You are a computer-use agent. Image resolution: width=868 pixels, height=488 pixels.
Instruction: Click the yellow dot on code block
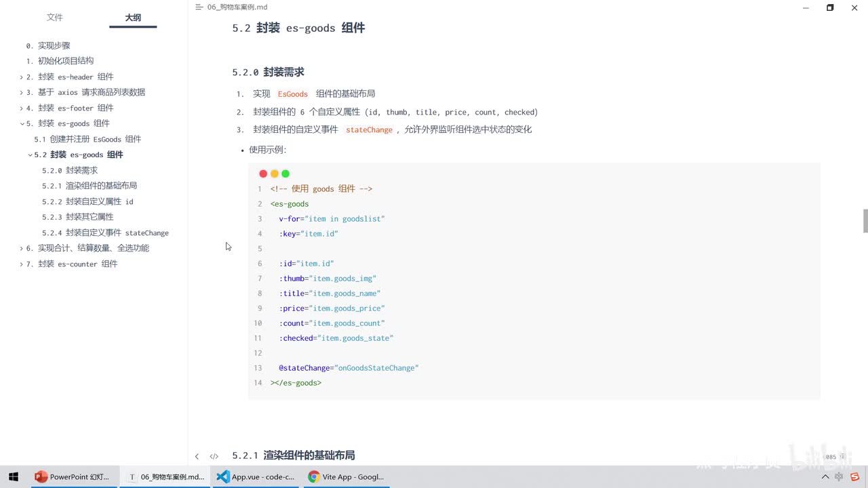274,174
